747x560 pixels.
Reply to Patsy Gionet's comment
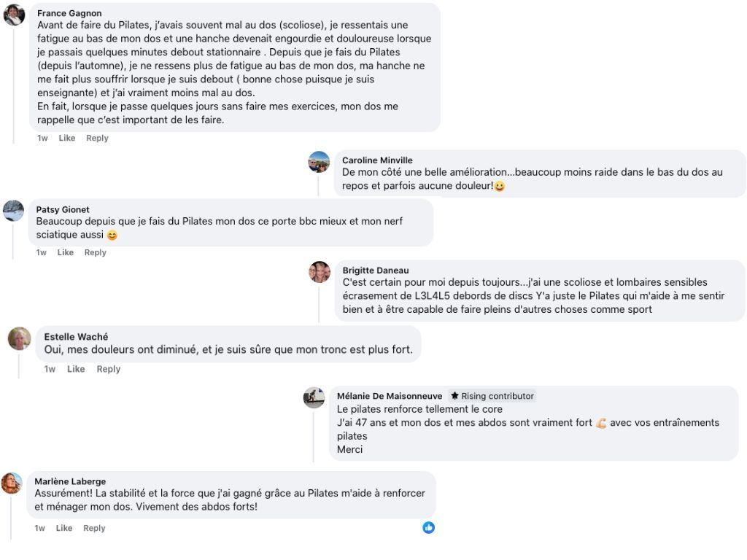[96, 252]
